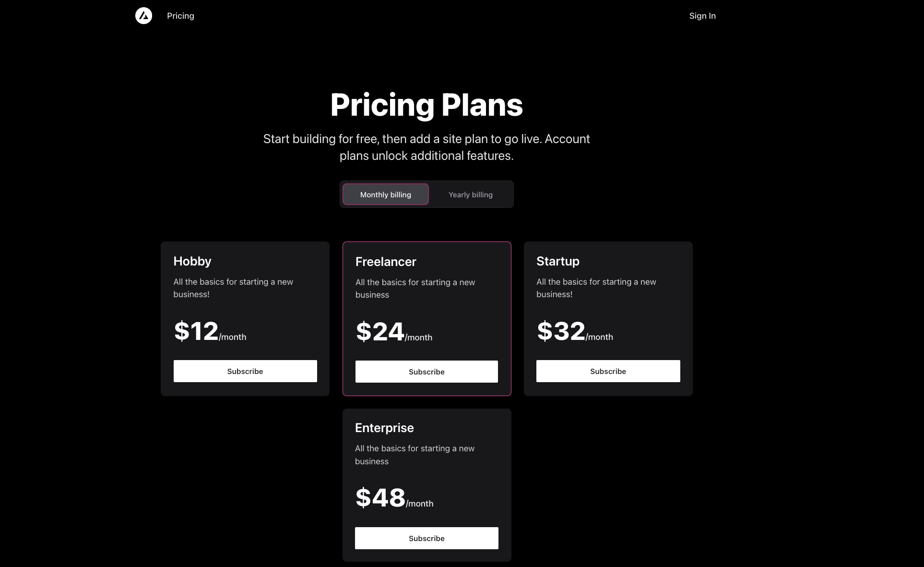Subscribe to the Enterprise plan
Image resolution: width=924 pixels, height=567 pixels.
pos(426,538)
